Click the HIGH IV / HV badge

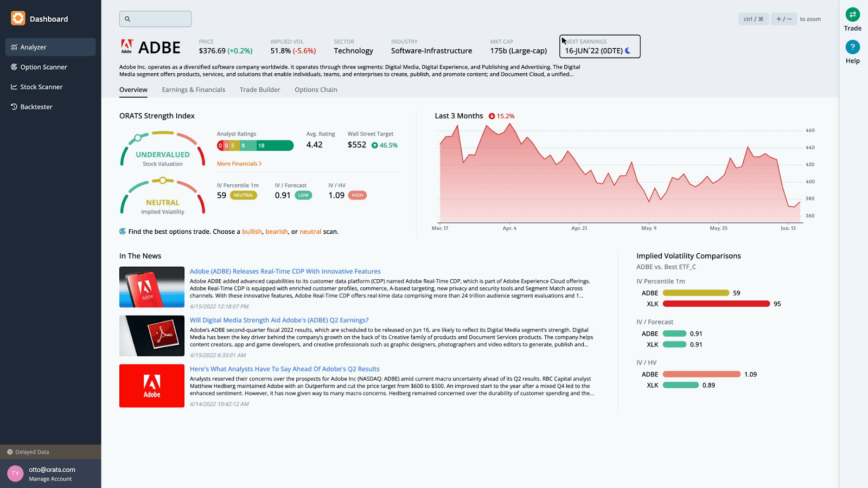tap(357, 195)
